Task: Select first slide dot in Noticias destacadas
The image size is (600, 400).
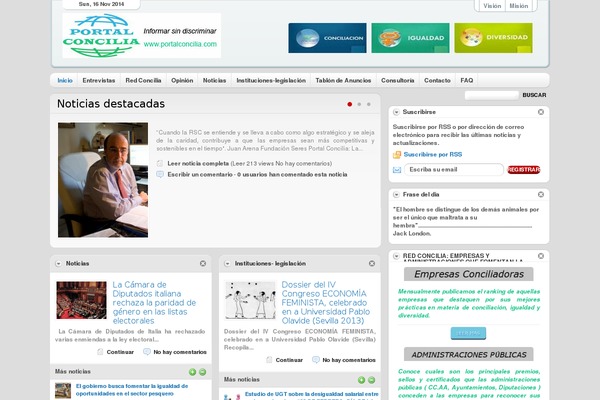Action: click(x=349, y=104)
